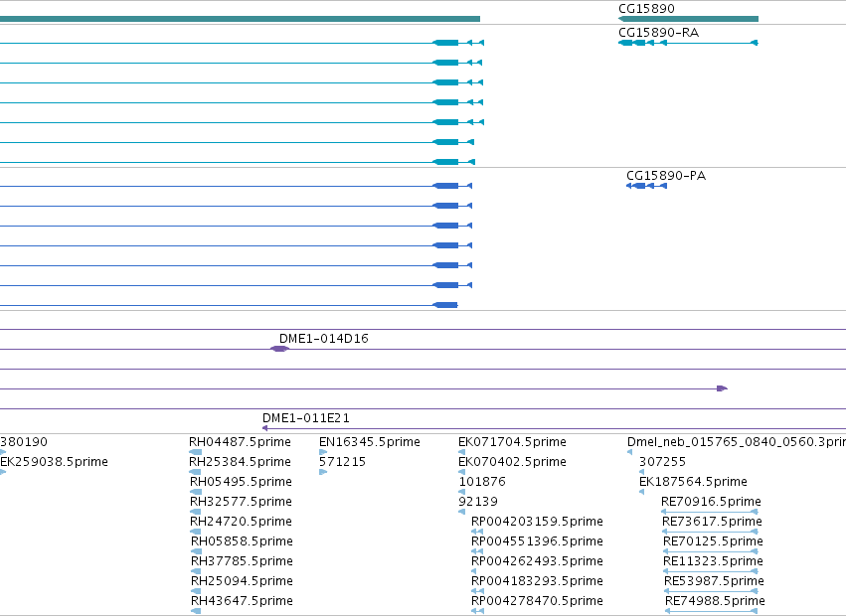Click the CG15890-PA coding sequence glyph
Screen dimensions: 846x616
click(646, 186)
